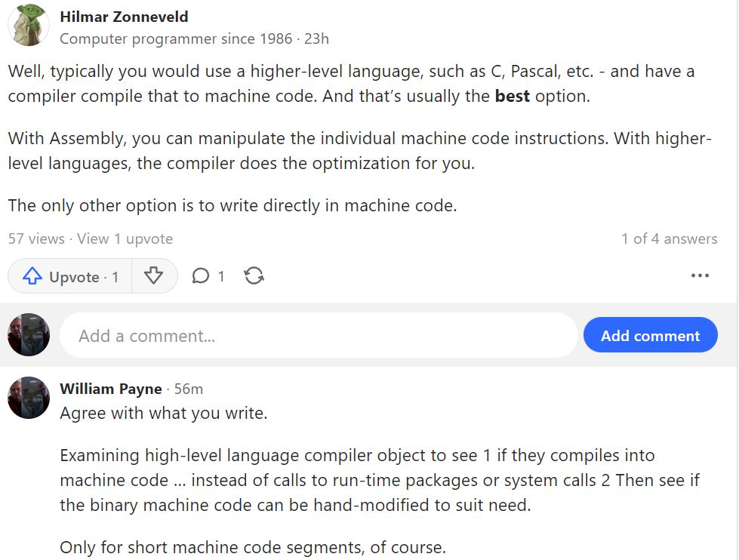
Task: Click the downvote arrow icon
Action: pyautogui.click(x=154, y=275)
